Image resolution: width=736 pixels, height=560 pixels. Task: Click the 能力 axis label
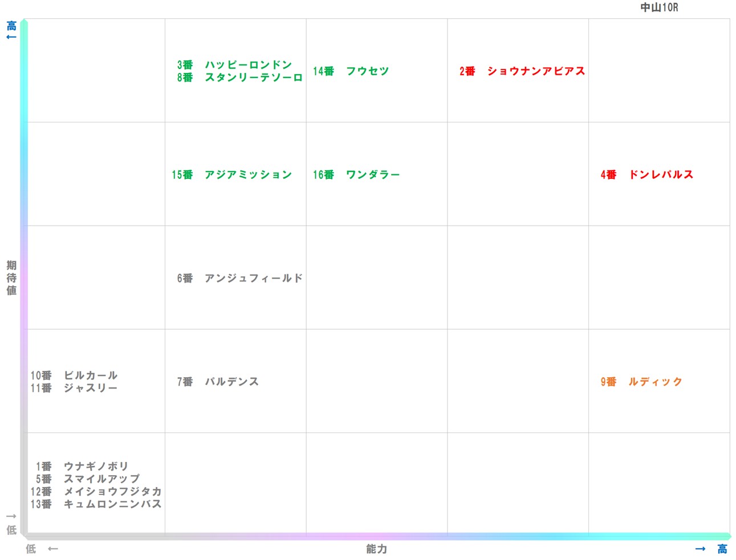tap(376, 549)
